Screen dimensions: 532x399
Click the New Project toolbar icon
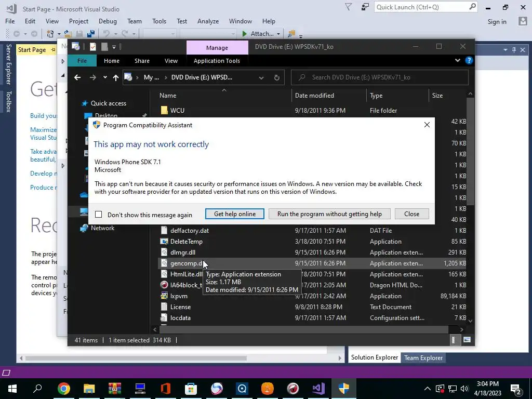(50, 34)
